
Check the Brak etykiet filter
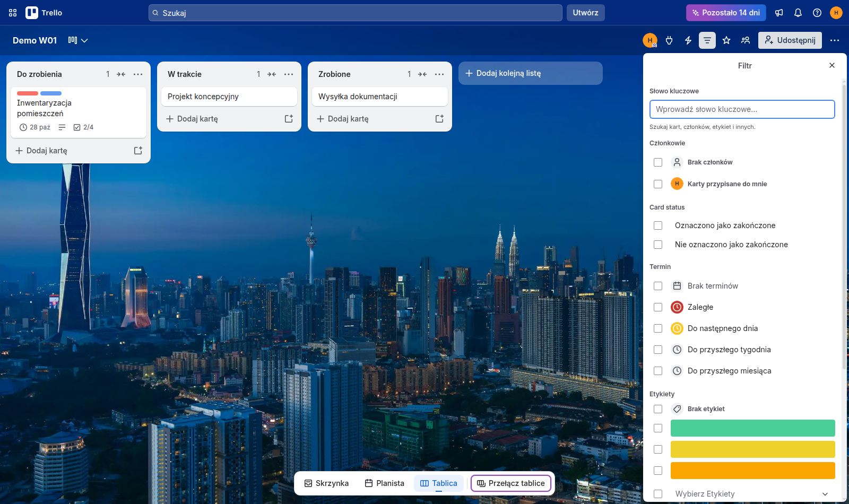(658, 409)
